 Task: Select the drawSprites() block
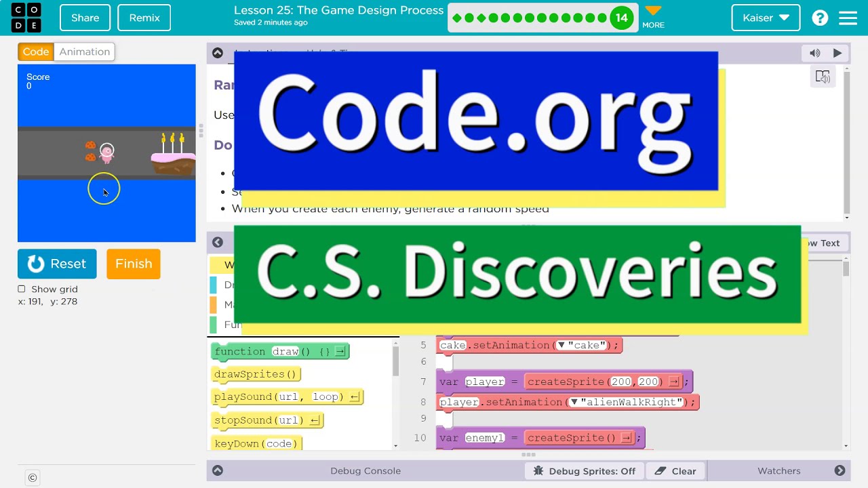(x=256, y=374)
